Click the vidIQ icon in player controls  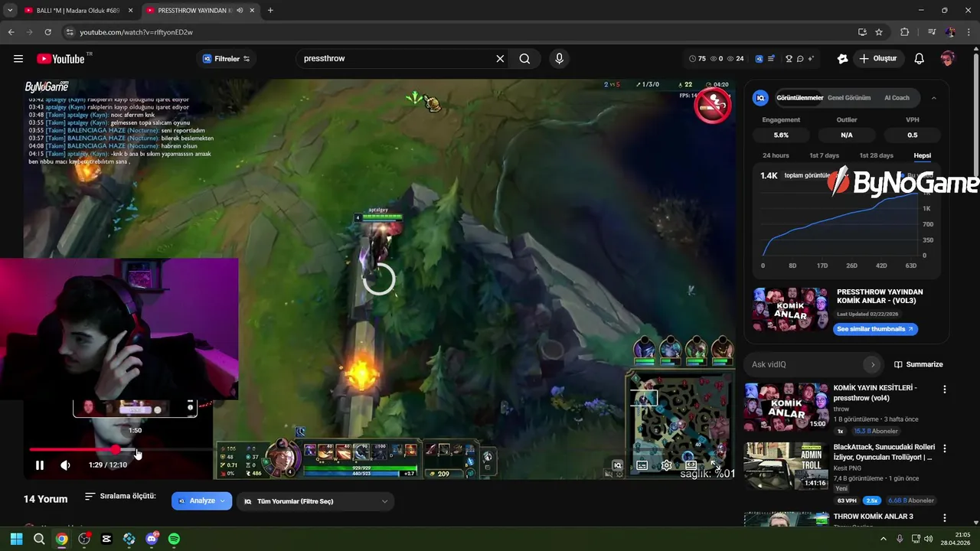pos(617,465)
